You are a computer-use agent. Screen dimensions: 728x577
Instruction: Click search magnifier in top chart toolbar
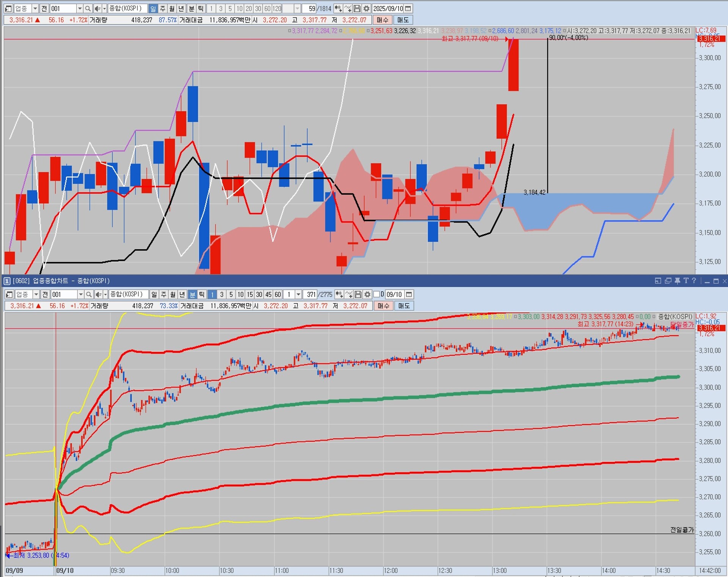coord(88,8)
